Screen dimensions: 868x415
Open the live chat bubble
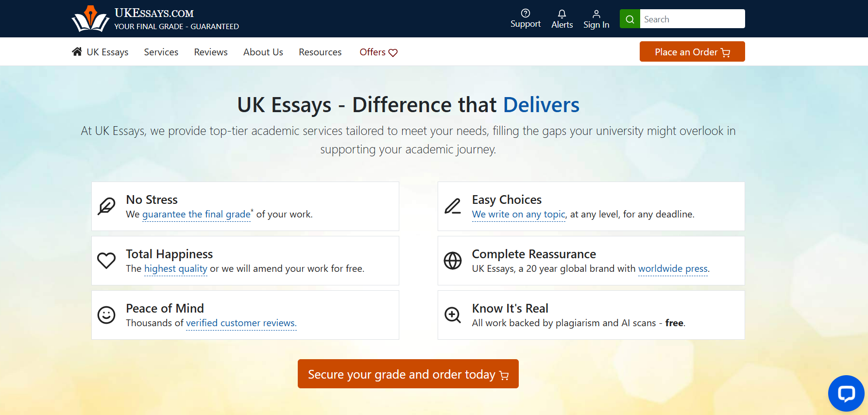click(846, 393)
